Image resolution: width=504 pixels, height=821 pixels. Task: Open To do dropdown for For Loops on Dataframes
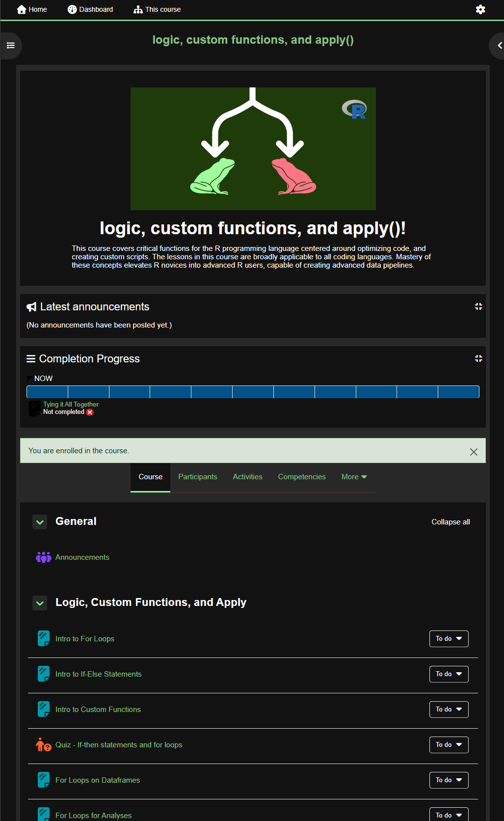(449, 780)
